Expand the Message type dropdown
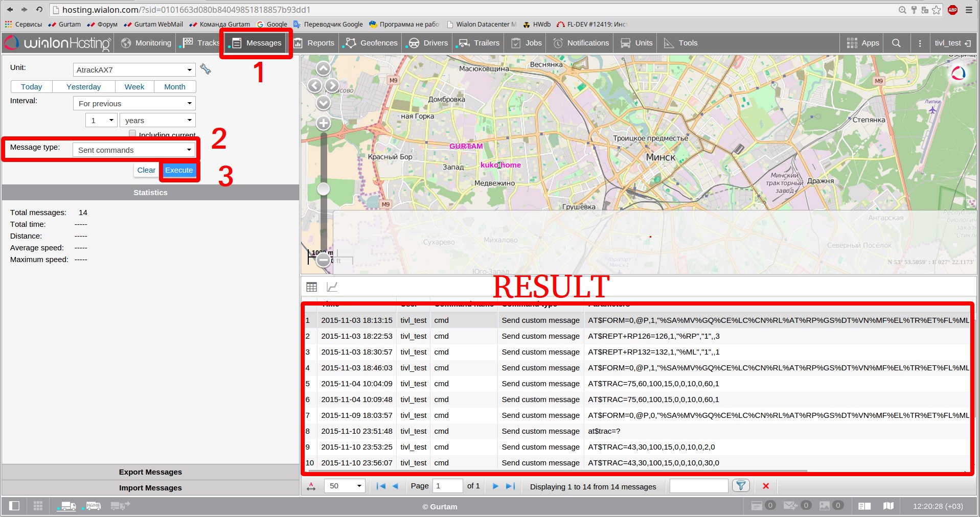Screen dimensions: 980x517 coord(134,150)
